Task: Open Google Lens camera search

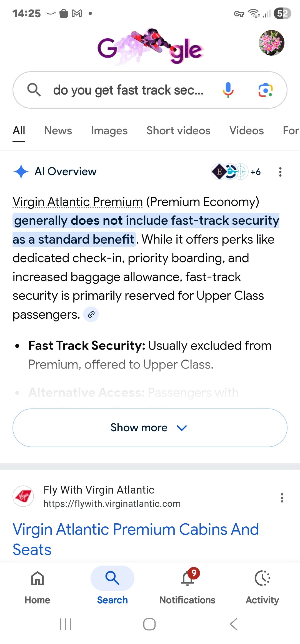Action: 266,90
